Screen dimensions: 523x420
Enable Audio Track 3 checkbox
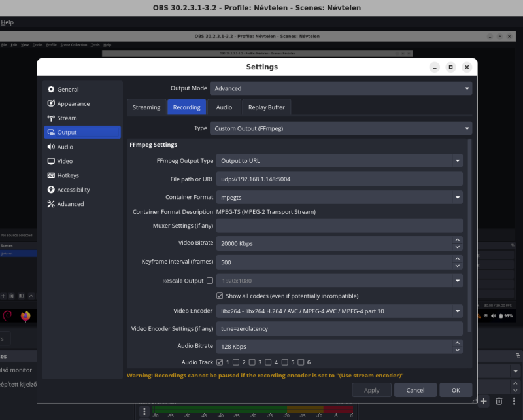pyautogui.click(x=252, y=362)
